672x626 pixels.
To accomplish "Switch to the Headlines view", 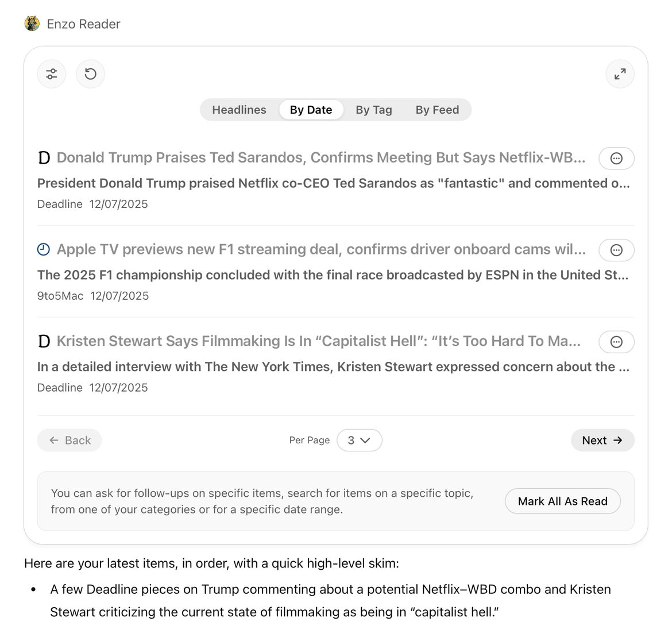I will [239, 110].
